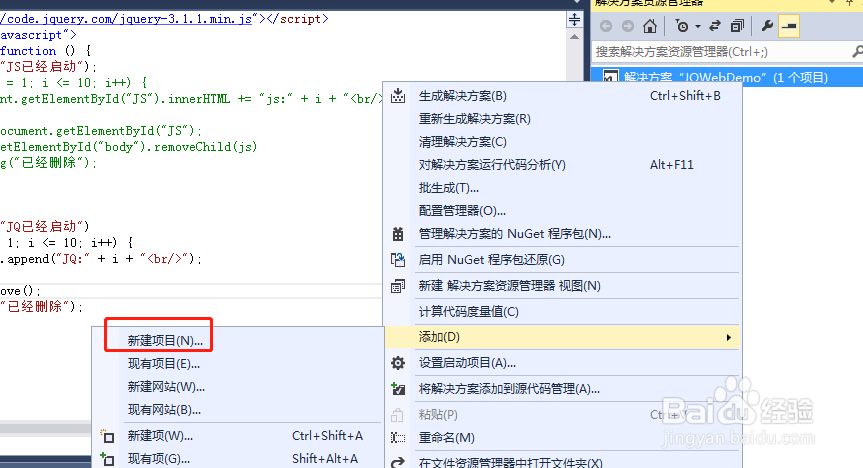Screen dimensions: 863x468
Task: Expand 添加(D) submenu arrow
Action: pos(729,338)
